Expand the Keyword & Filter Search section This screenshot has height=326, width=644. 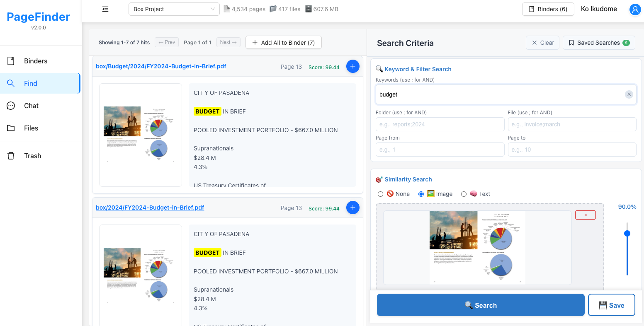click(413, 69)
